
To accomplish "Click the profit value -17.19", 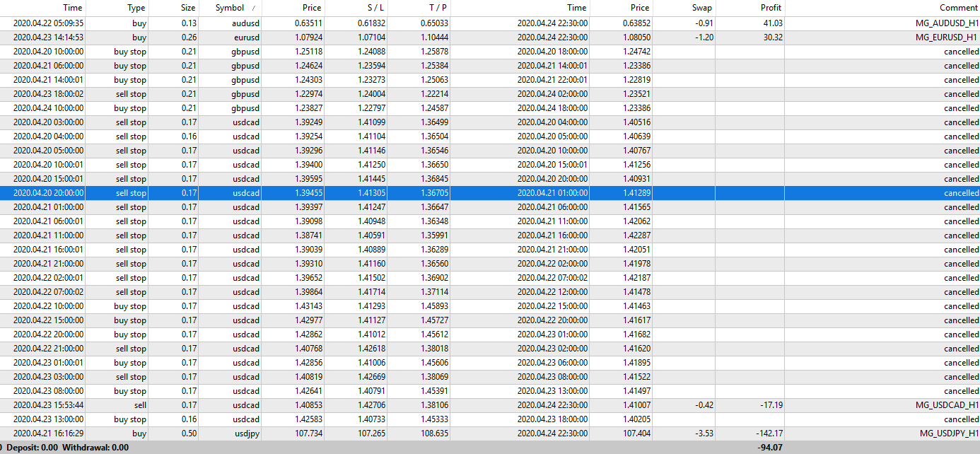I will 771,405.
